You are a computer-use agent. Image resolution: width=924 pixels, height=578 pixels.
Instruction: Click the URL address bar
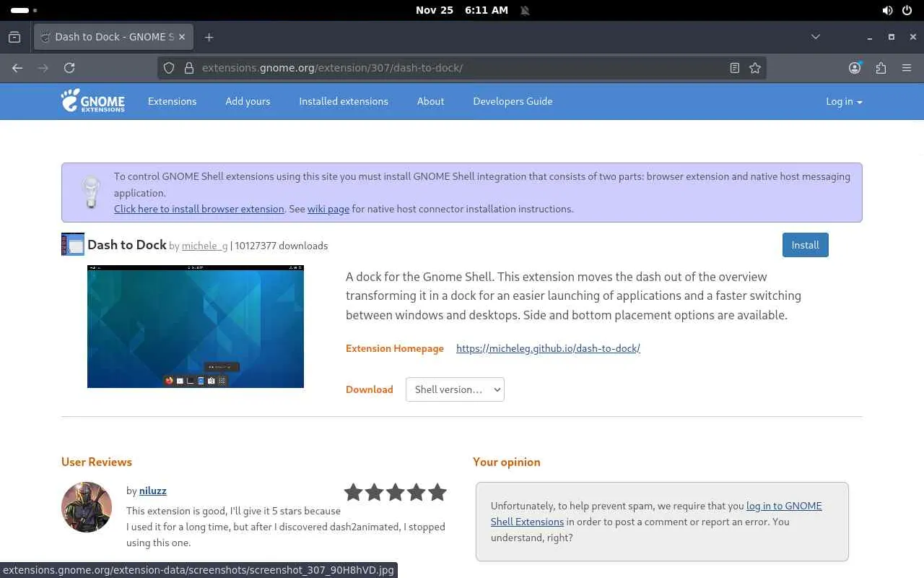point(462,68)
